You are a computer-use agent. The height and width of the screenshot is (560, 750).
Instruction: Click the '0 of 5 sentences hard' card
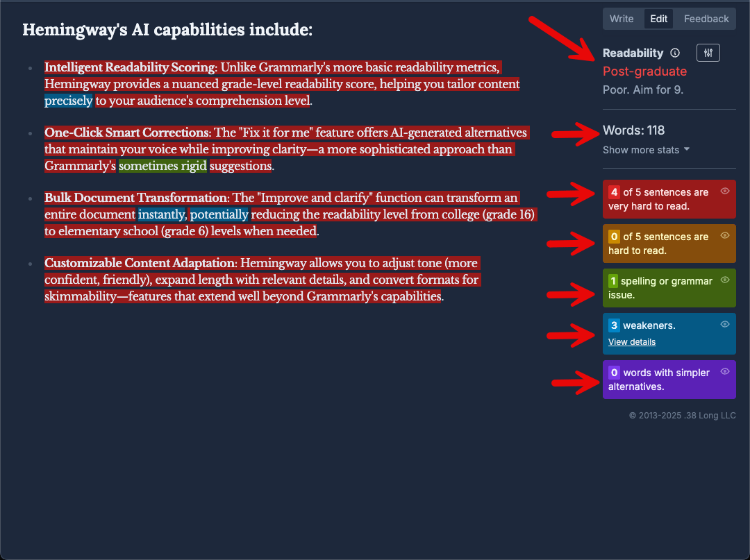tap(669, 244)
